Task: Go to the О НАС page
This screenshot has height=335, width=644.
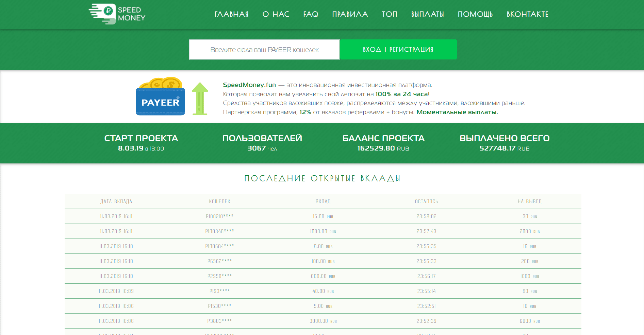Action: (x=276, y=14)
